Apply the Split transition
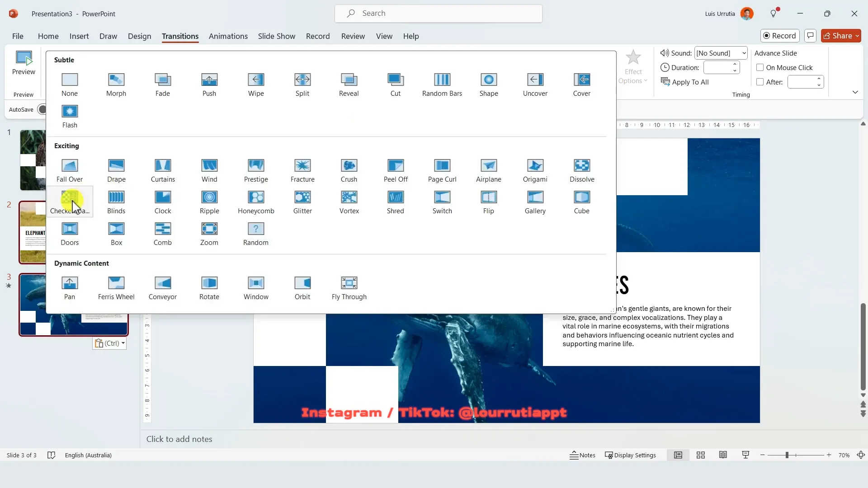 (302, 84)
